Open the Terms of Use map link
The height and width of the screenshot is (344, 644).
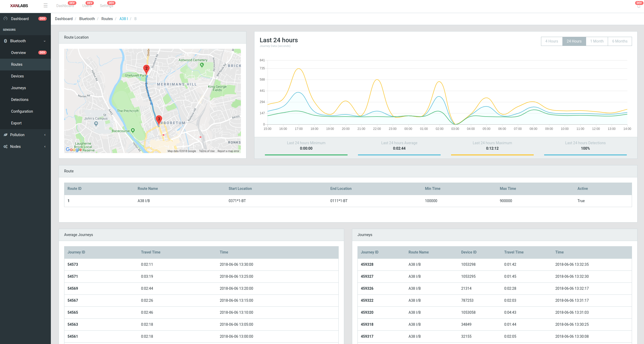point(207,151)
